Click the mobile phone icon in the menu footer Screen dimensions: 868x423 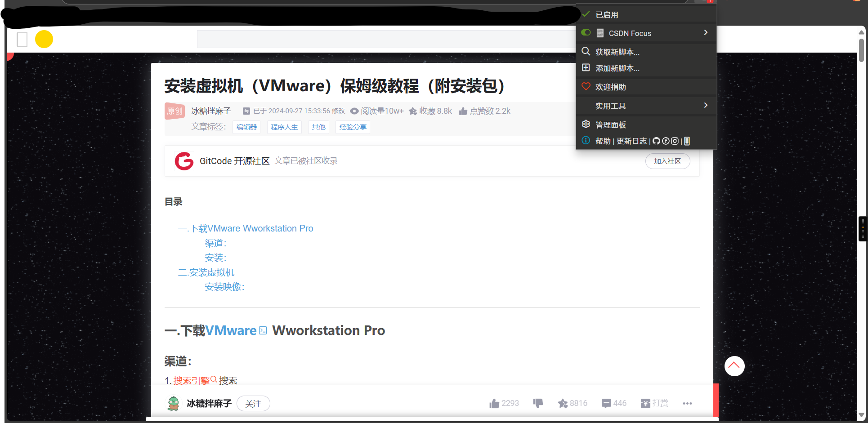tap(687, 141)
